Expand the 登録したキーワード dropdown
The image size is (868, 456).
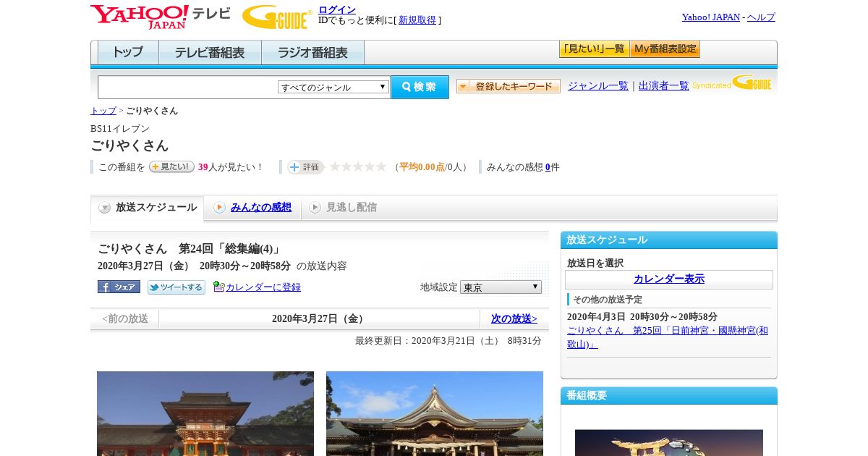pyautogui.click(x=509, y=86)
